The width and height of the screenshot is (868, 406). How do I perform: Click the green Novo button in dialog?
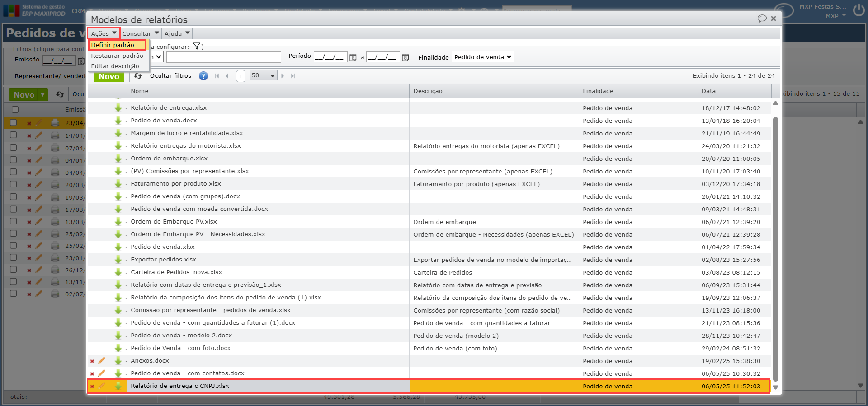pos(109,76)
